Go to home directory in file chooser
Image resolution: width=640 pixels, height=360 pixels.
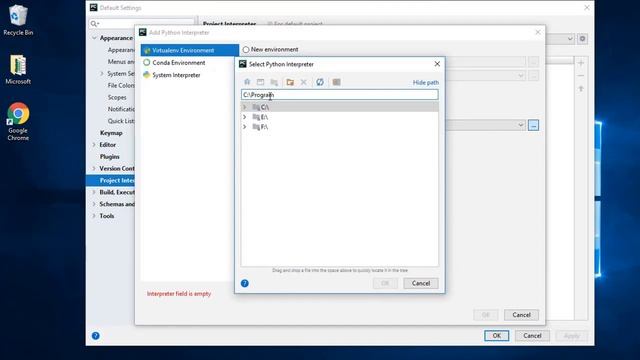[247, 82]
